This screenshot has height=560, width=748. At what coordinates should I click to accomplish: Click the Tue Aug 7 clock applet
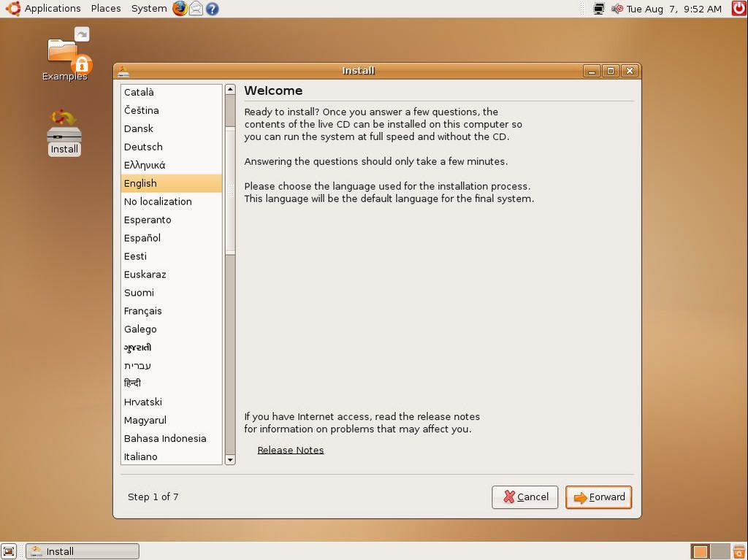click(673, 9)
